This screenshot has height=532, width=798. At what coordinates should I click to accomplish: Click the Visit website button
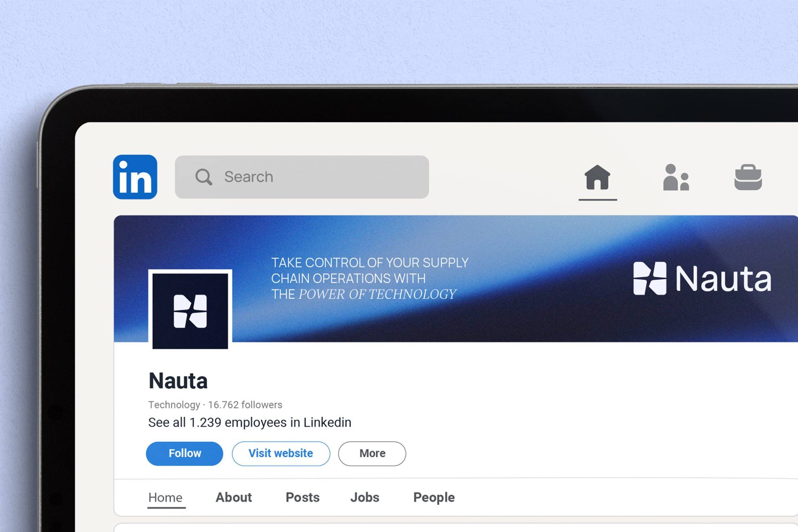[281, 453]
